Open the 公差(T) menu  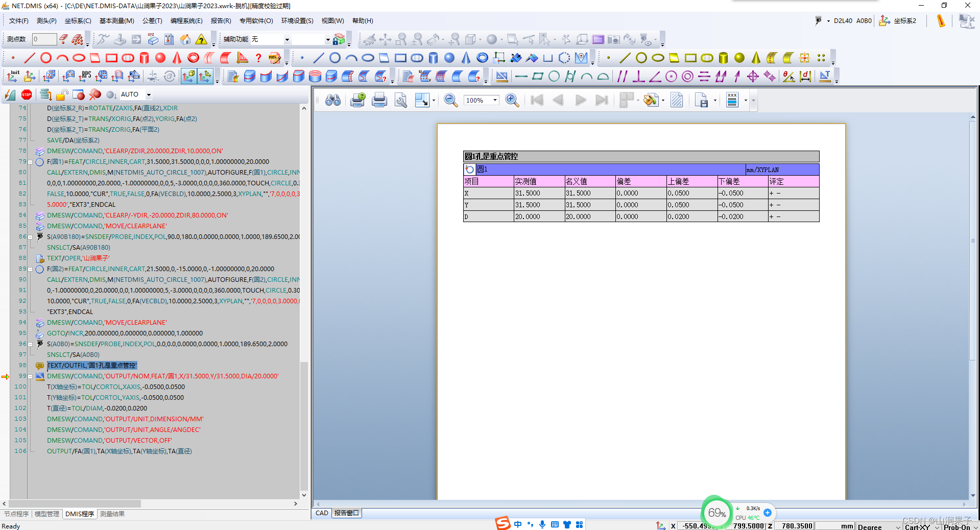click(152, 21)
